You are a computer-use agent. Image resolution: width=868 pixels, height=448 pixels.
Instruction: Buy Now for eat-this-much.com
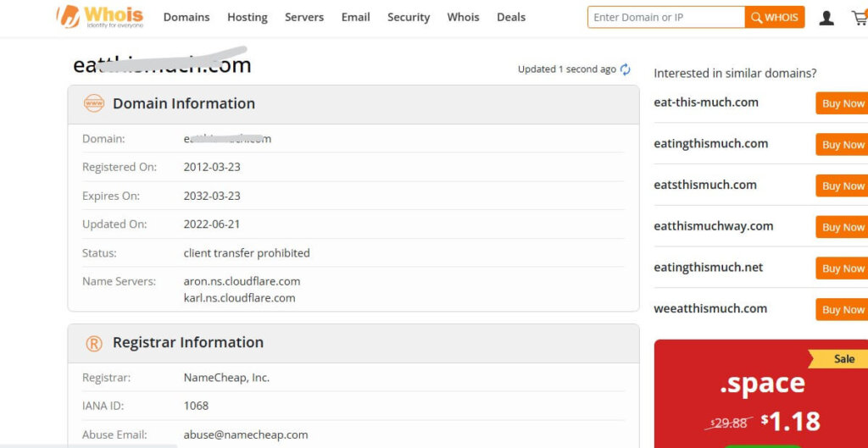click(843, 103)
